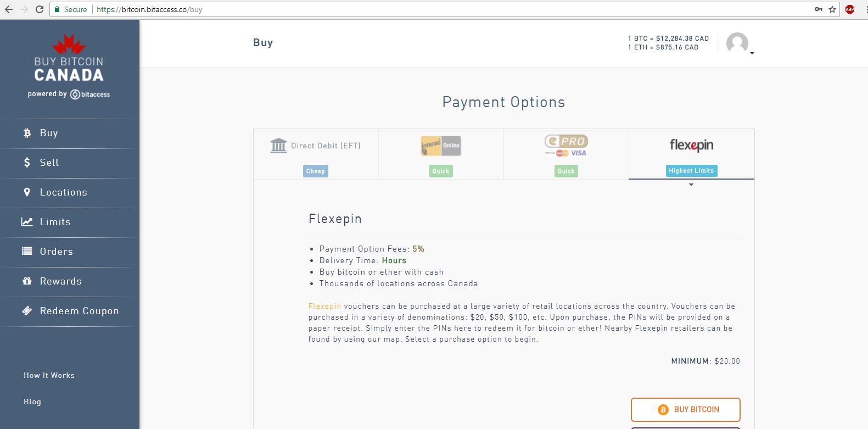Screen dimensions: 868x429
Task: Click the Payment Options heading
Action: pyautogui.click(x=503, y=102)
